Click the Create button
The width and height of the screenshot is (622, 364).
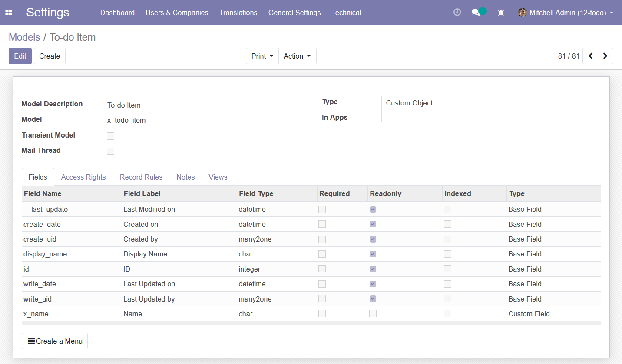50,56
